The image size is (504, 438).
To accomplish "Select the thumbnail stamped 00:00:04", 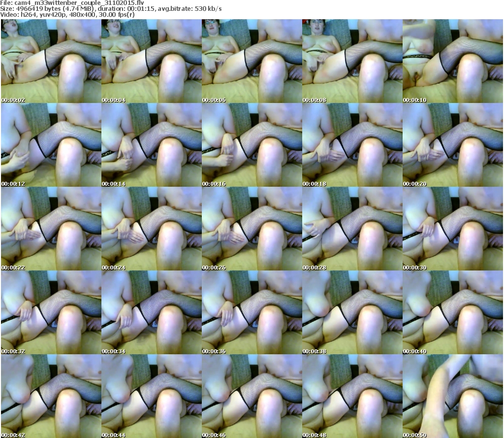I will click(x=152, y=61).
